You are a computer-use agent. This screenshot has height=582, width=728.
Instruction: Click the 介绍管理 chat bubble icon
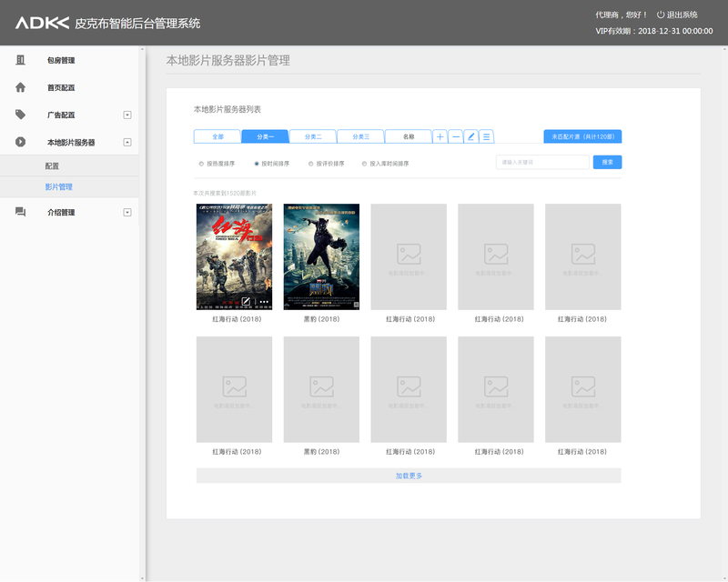point(20,212)
